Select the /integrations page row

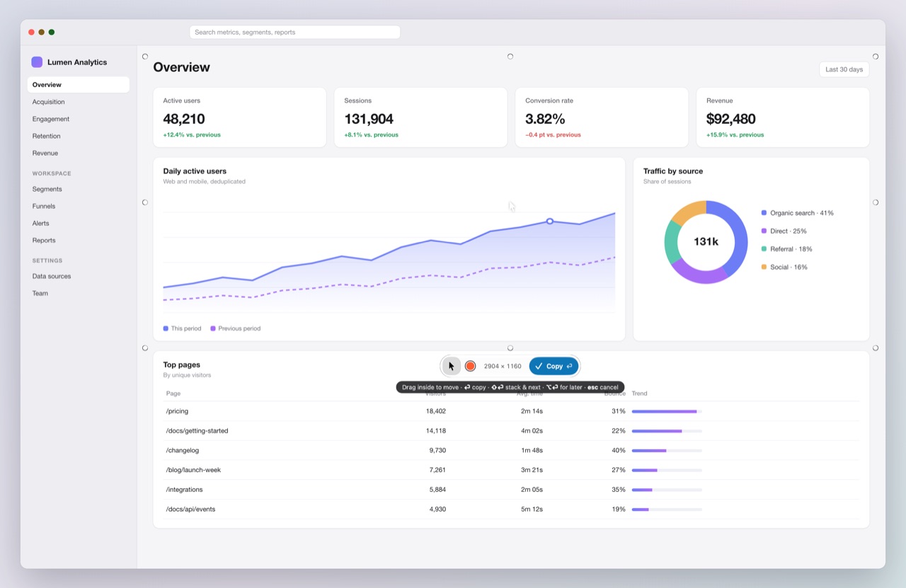click(511, 490)
